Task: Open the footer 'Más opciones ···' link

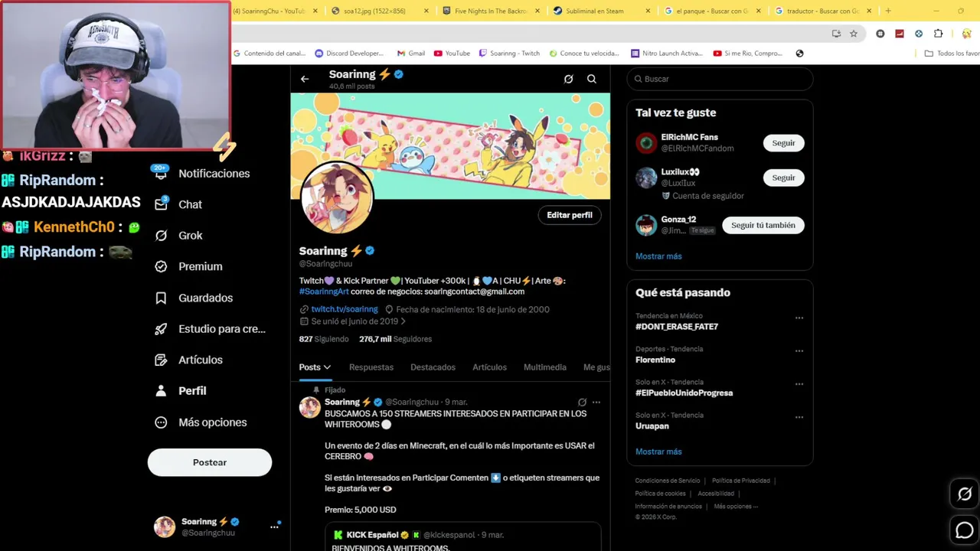Action: point(736,507)
